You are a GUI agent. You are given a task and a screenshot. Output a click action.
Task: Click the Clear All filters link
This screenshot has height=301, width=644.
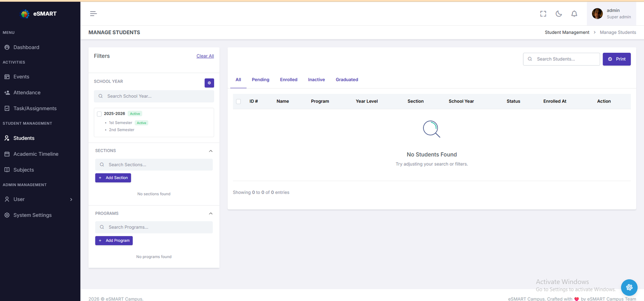[205, 56]
